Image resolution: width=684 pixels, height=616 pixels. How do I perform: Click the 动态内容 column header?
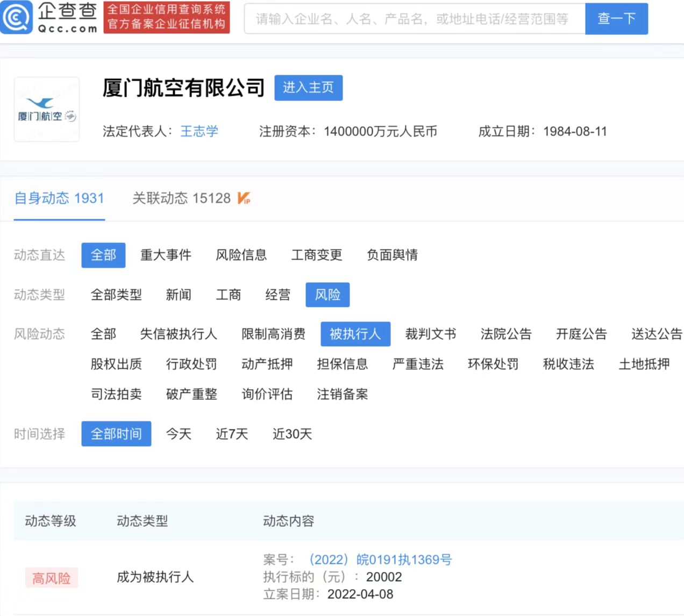tap(288, 521)
